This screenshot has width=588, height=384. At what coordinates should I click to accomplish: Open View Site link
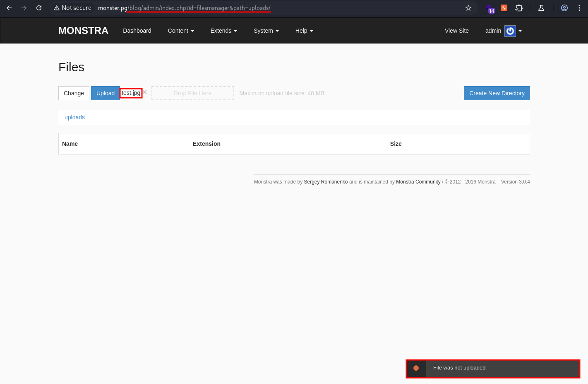[x=457, y=31]
